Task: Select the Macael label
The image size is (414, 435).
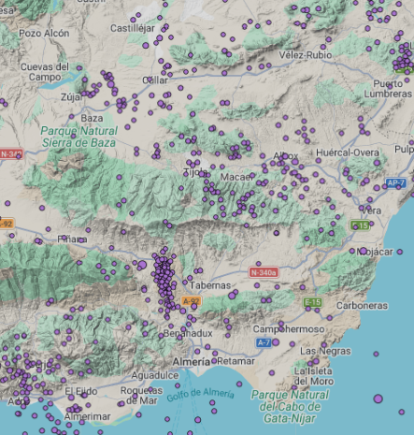Action: pyautogui.click(x=237, y=177)
